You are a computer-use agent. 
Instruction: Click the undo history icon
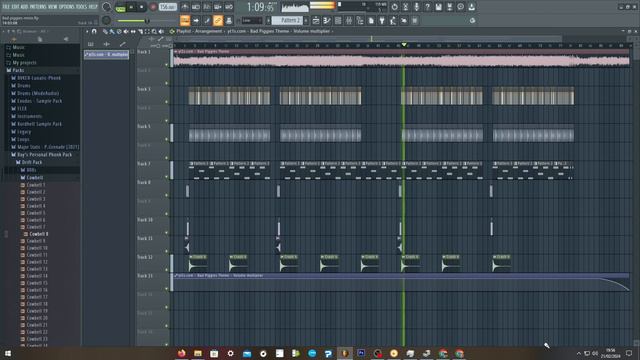click(x=394, y=7)
